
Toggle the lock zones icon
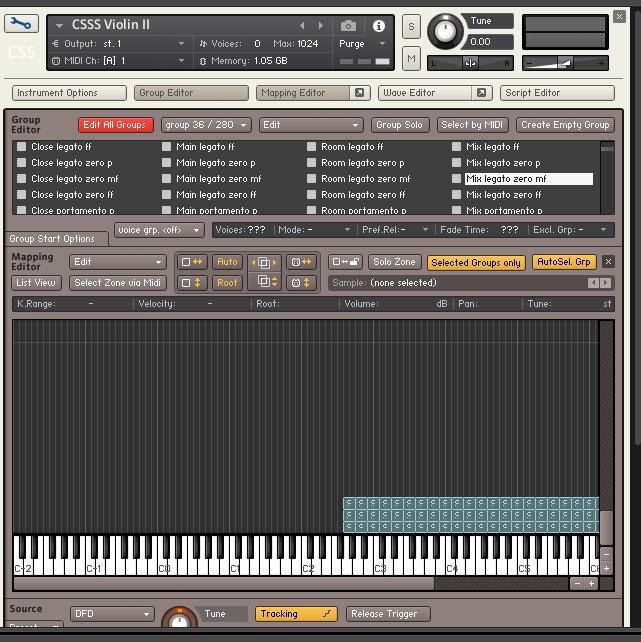click(x=345, y=262)
